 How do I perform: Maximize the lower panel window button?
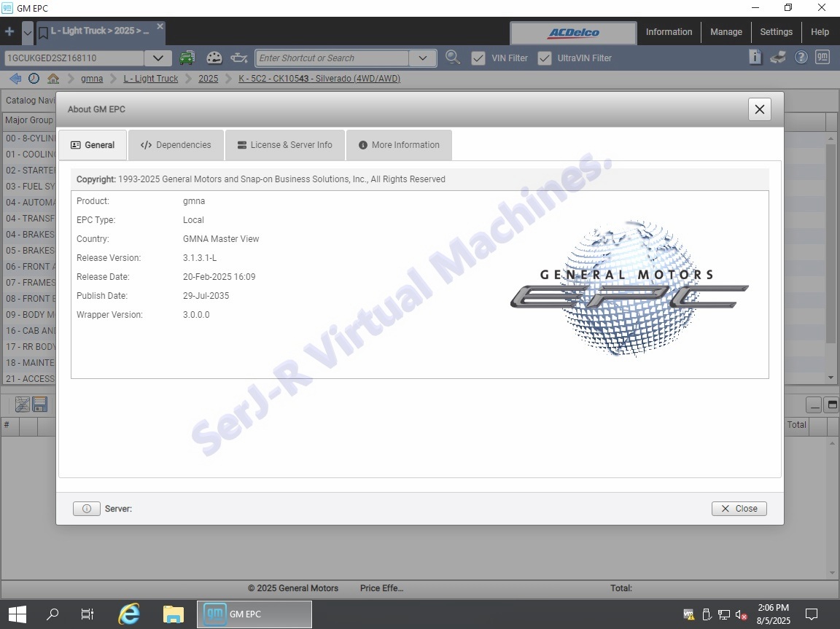pyautogui.click(x=832, y=405)
